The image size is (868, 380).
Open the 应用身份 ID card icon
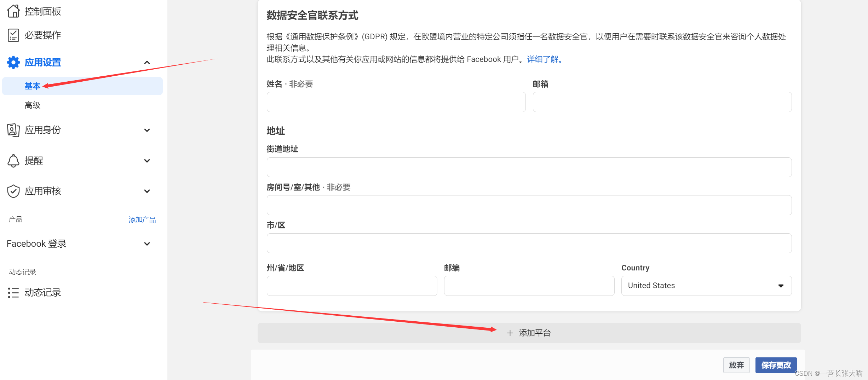(x=13, y=130)
